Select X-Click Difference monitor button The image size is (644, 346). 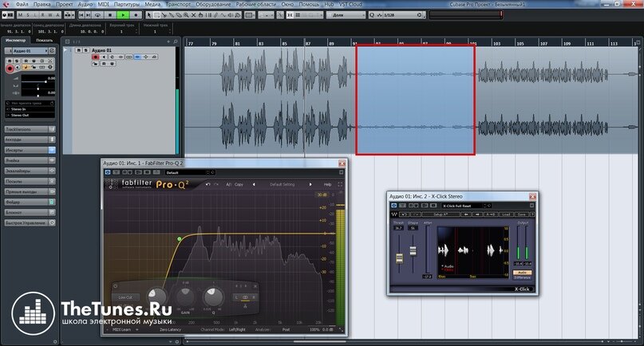523,278
